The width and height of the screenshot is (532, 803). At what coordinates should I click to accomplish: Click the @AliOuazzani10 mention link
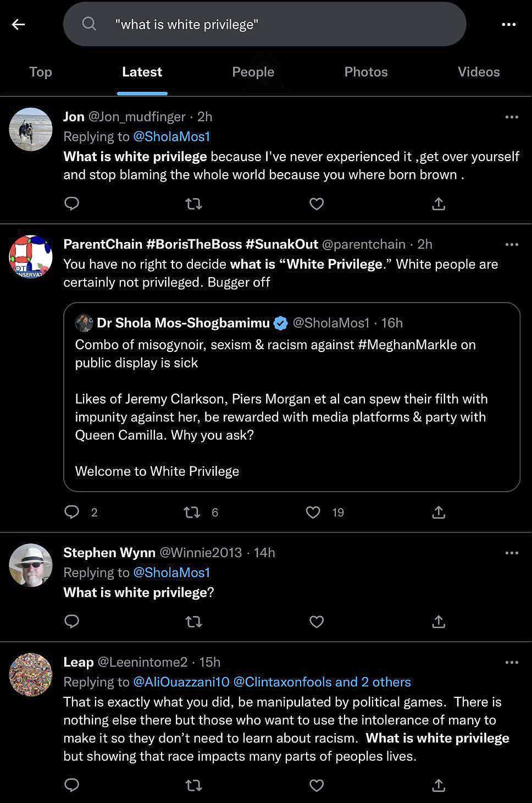181,682
